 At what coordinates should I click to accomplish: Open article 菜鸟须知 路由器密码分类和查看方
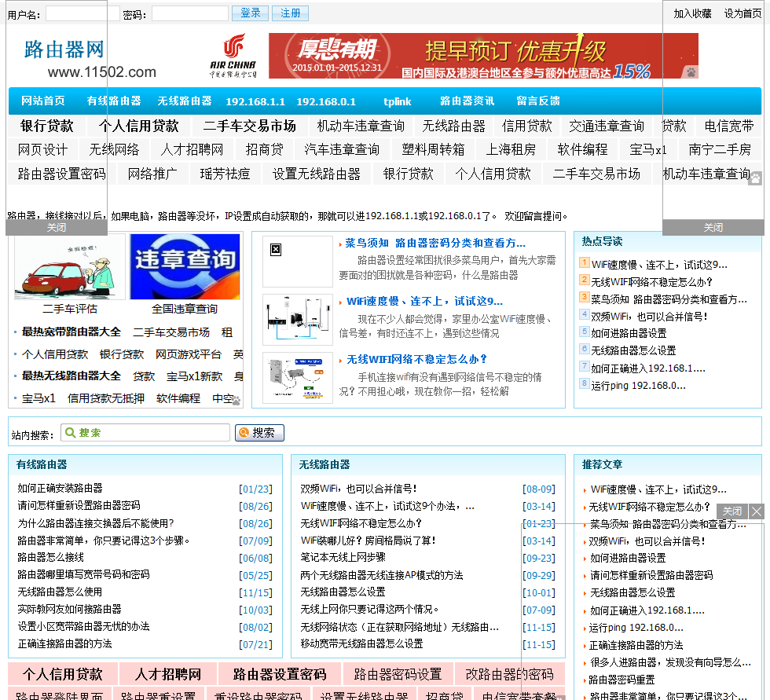point(435,243)
